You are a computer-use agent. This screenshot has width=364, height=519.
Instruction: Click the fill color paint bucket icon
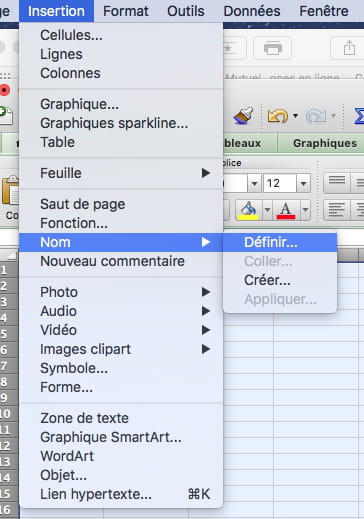pos(248,210)
